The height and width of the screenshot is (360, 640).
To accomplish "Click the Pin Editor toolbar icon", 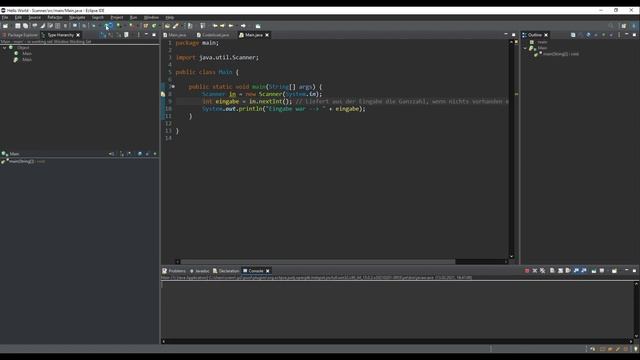I will pos(258,26).
